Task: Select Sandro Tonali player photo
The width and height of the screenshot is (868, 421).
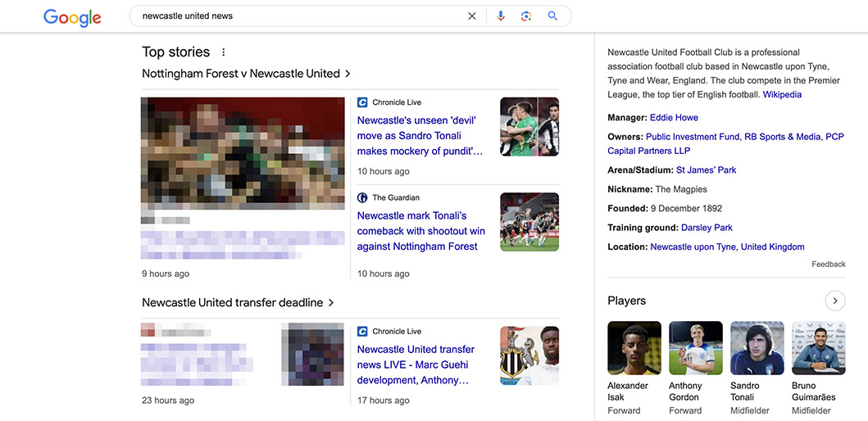Action: coord(757,348)
